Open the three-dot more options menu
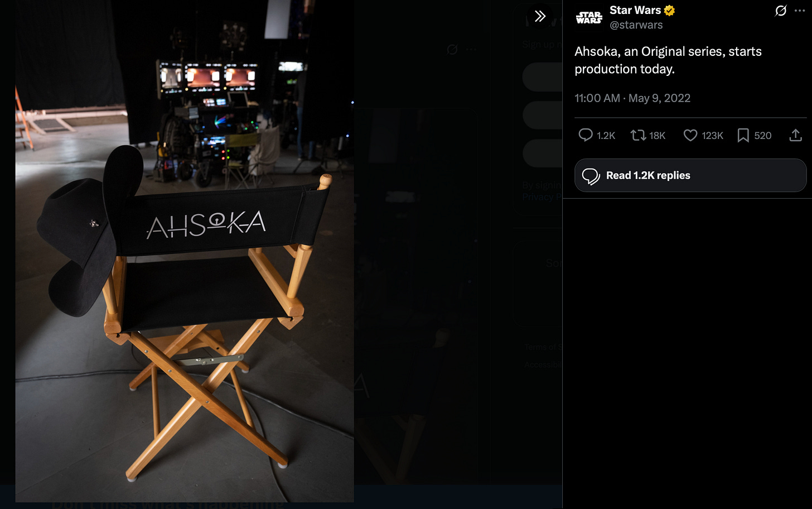 tap(800, 11)
